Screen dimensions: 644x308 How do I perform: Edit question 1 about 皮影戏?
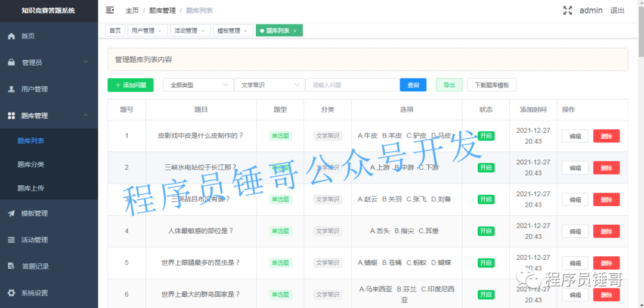pos(575,136)
